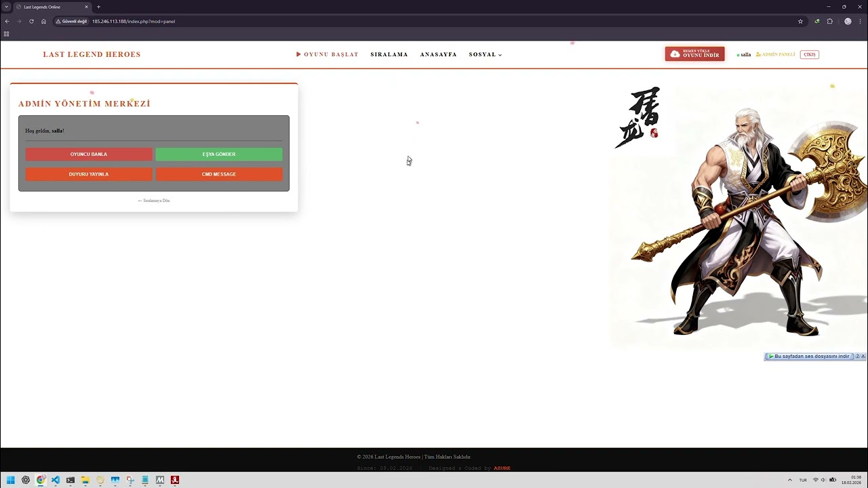This screenshot has height=488, width=868.
Task: Click the 'Güvenli değil' site security chip
Action: tap(72, 21)
